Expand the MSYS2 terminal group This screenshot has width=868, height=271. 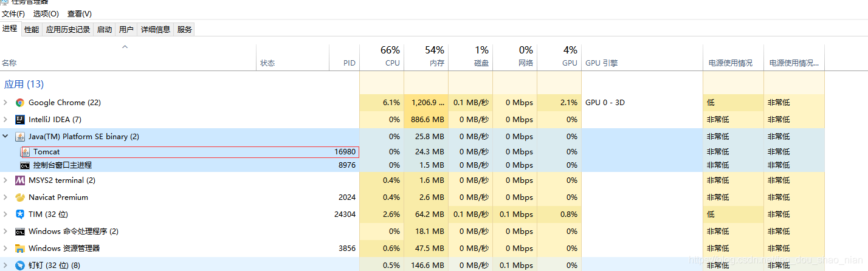(x=5, y=180)
